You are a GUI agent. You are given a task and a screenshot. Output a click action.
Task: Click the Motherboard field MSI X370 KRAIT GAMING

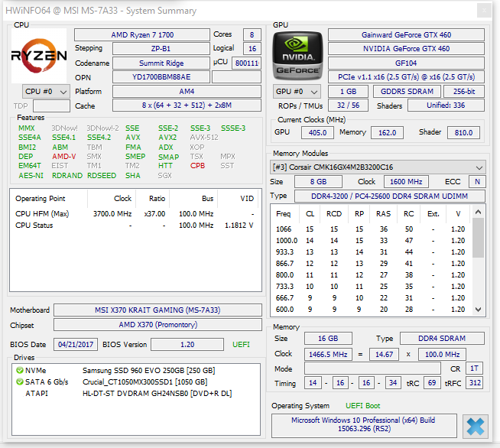[157, 310]
